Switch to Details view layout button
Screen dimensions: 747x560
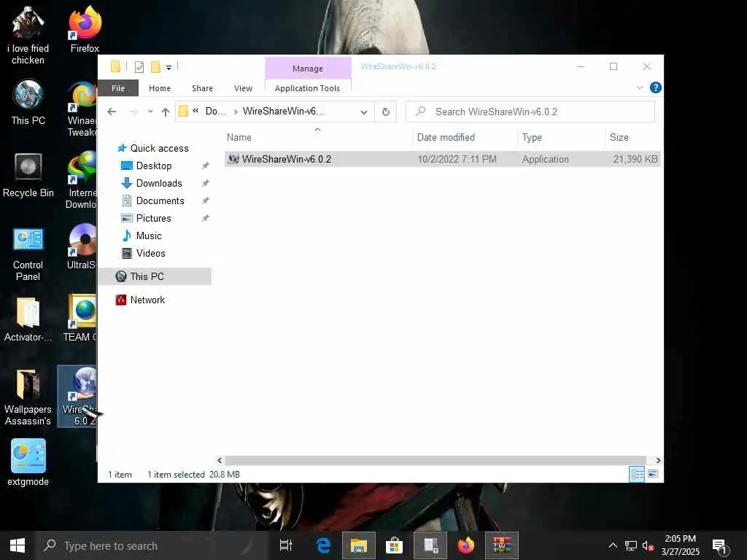[637, 474]
